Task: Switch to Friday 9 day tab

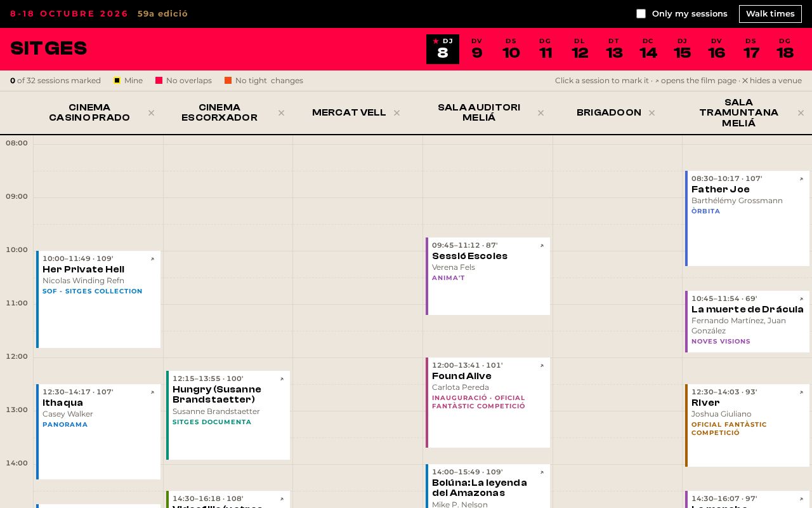Action: [477, 49]
